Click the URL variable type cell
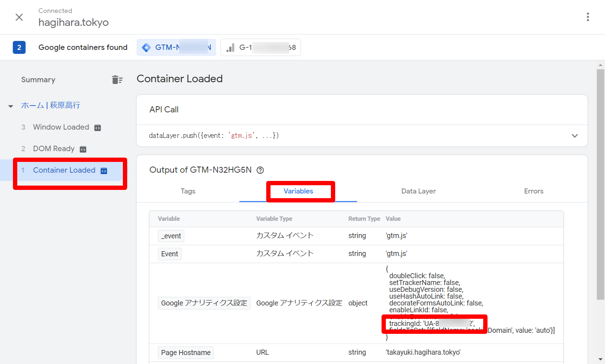This screenshot has width=605, height=364. [x=263, y=353]
